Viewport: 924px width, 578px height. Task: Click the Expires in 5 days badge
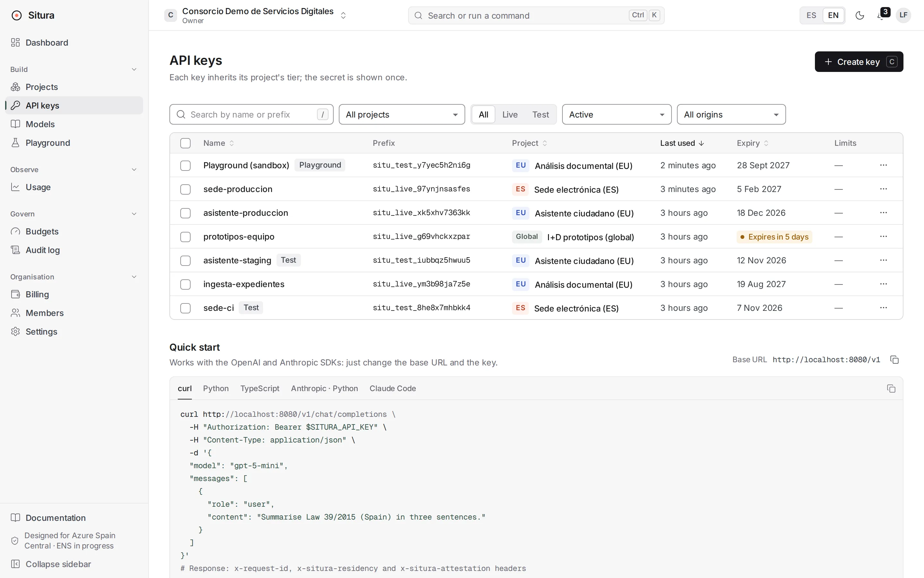[x=774, y=237]
